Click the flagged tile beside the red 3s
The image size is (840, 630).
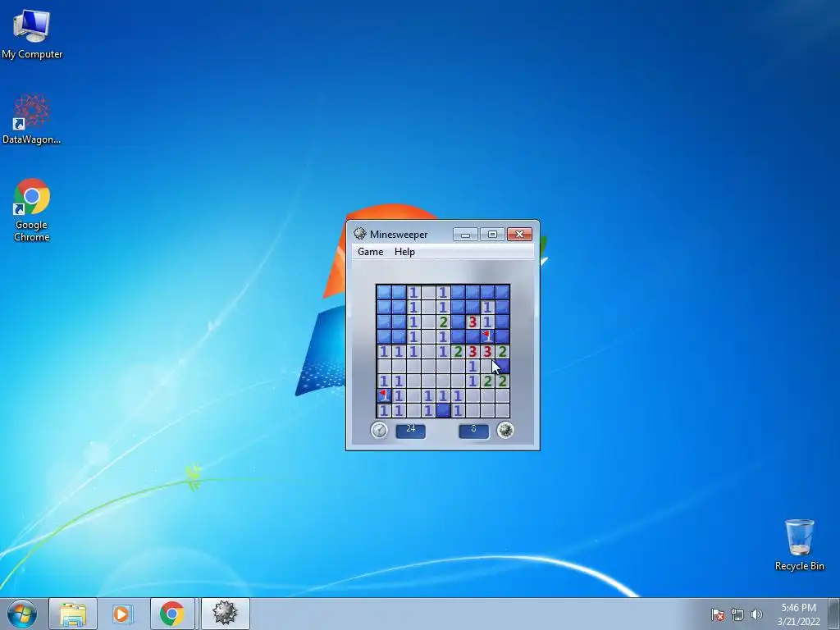pyautogui.click(x=487, y=336)
